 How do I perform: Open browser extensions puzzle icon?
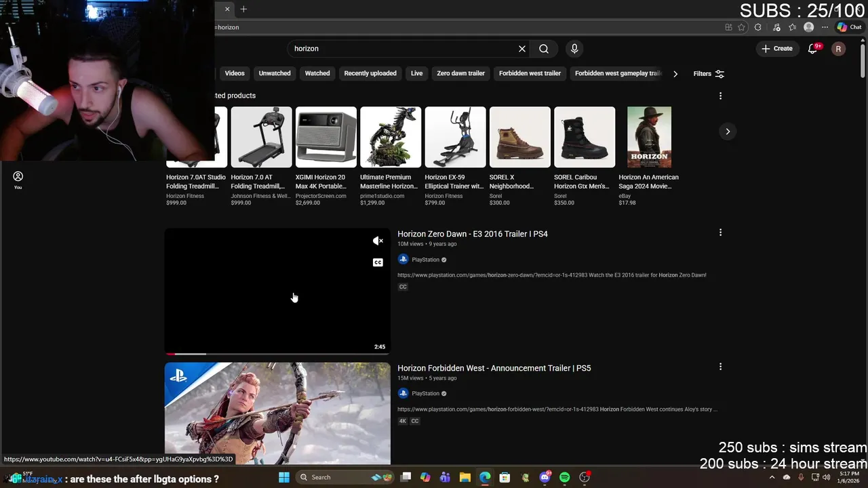coord(757,27)
